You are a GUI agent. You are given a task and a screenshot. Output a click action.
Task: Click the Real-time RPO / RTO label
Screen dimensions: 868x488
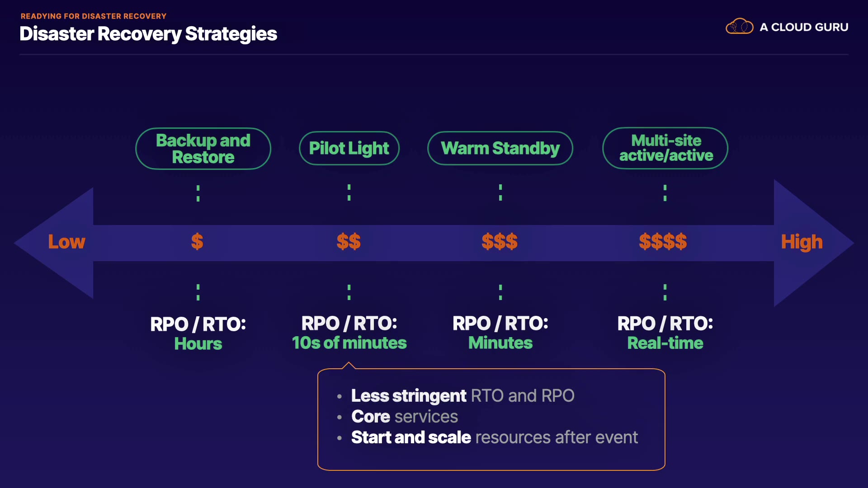pos(665,343)
